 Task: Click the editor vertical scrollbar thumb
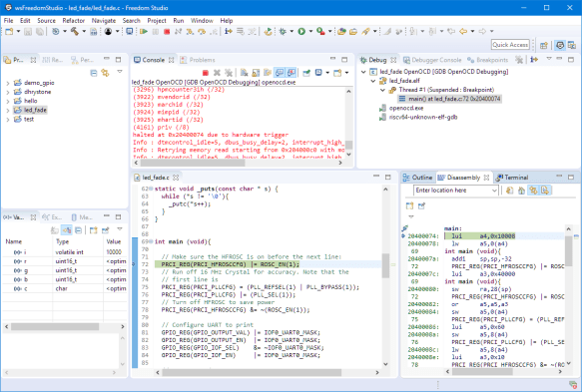[x=385, y=265]
